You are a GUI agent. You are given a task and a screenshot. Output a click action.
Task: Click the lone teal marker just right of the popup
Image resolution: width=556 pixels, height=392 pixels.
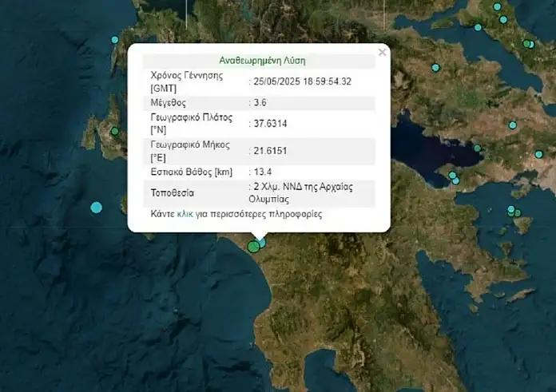tap(435, 68)
